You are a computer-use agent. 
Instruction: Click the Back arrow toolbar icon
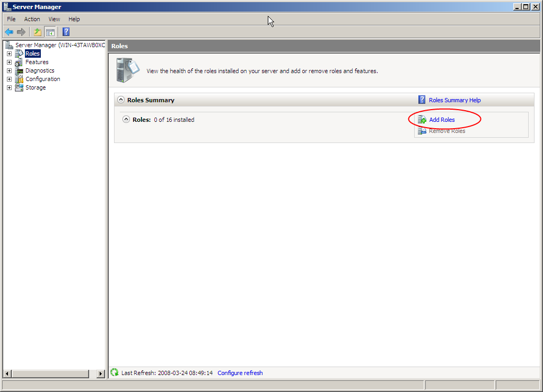[9, 32]
